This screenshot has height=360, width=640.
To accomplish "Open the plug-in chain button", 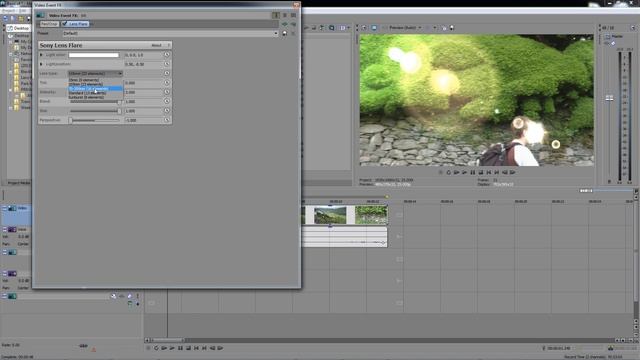I will pos(285,24).
